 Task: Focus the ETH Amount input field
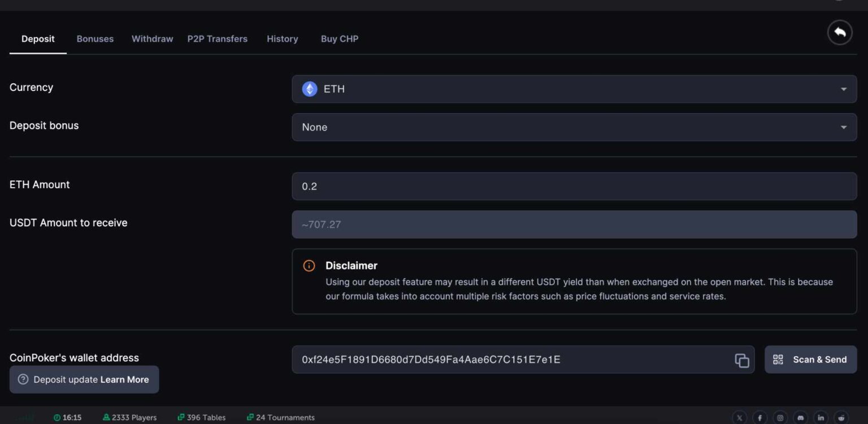point(574,187)
